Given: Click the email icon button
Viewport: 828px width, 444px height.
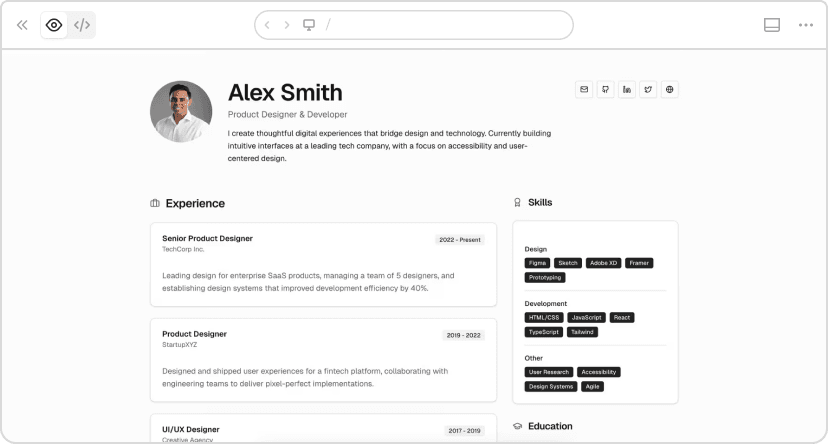Looking at the screenshot, I should [584, 90].
